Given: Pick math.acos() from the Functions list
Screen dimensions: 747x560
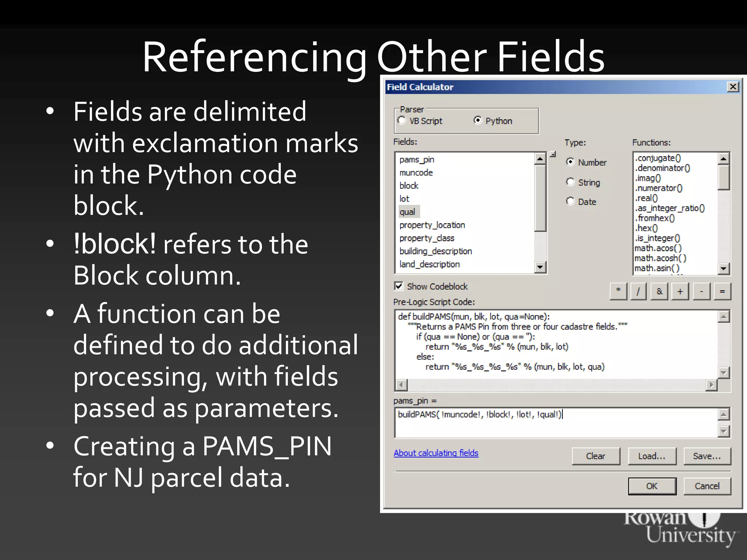Looking at the screenshot, I should point(658,248).
